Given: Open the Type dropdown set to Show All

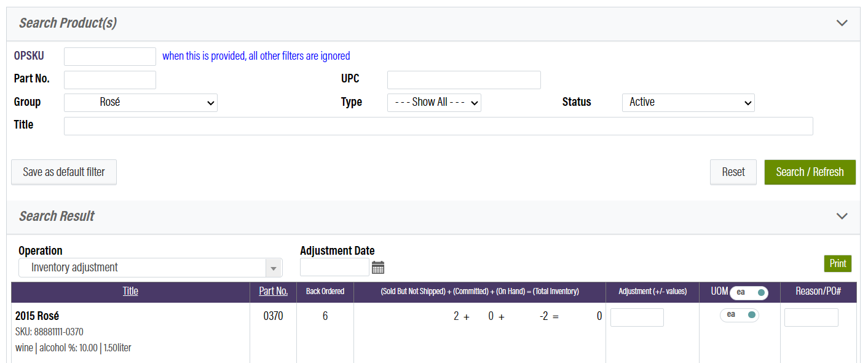Looking at the screenshot, I should (434, 103).
